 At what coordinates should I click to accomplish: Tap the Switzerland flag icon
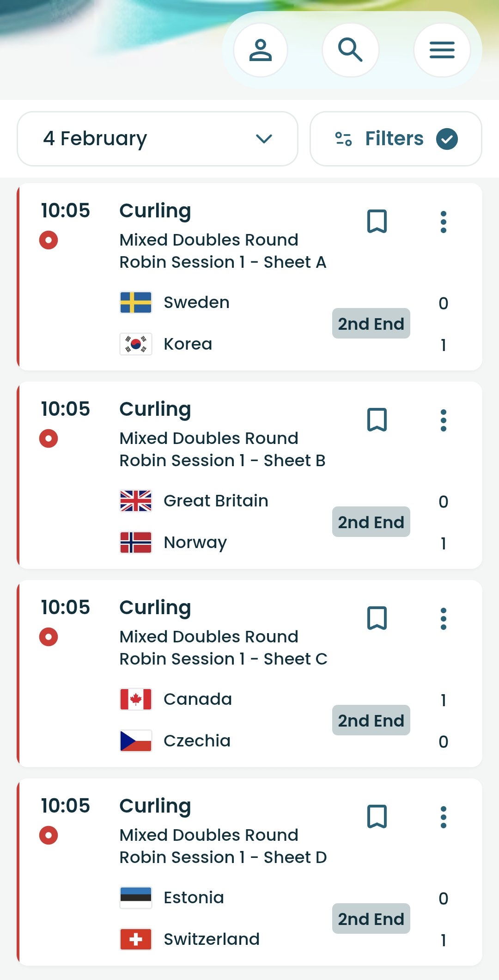point(136,939)
